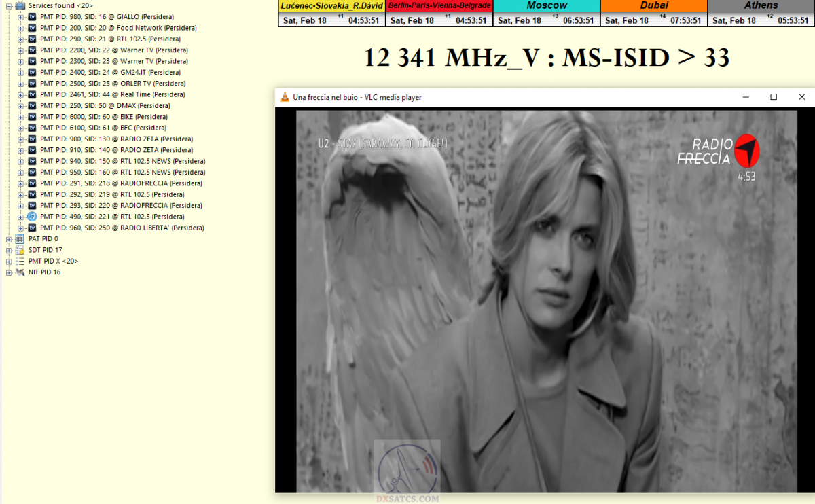
Task: Expand the RADIO LIBERTA' service entry
Action: (21, 228)
